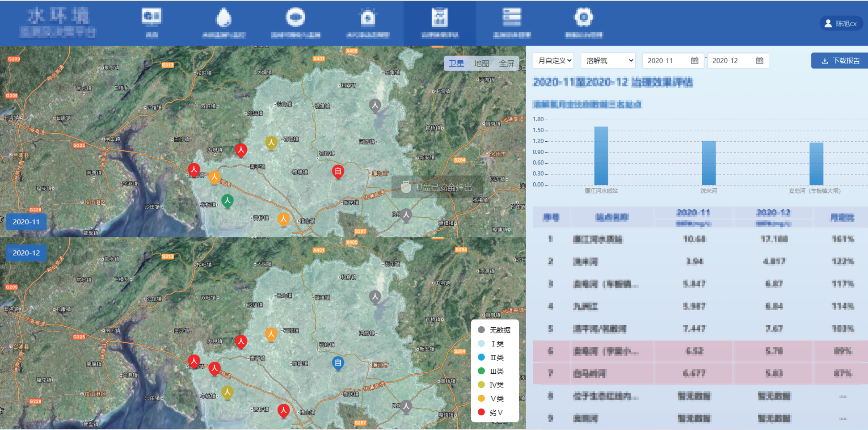Click the Ⅲ类 green legend swatch
This screenshot has height=430, width=868.
click(481, 371)
